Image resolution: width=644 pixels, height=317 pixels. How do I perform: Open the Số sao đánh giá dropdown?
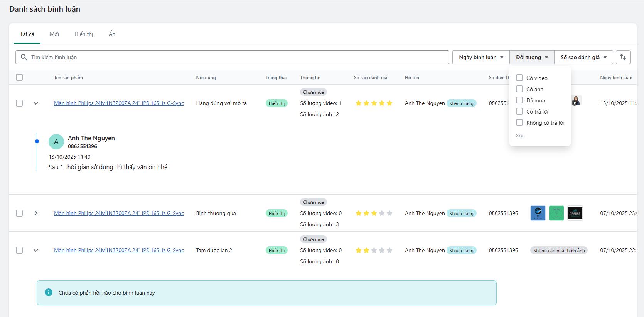click(x=583, y=57)
